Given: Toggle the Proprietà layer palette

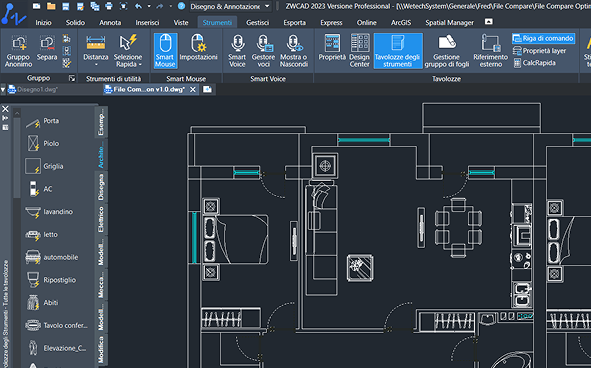Looking at the screenshot, I should coord(539,51).
